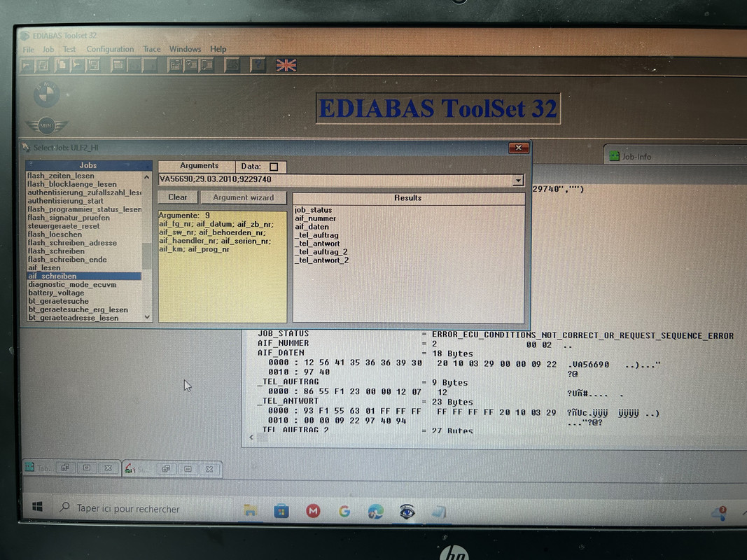Click the Clear button

click(x=177, y=197)
